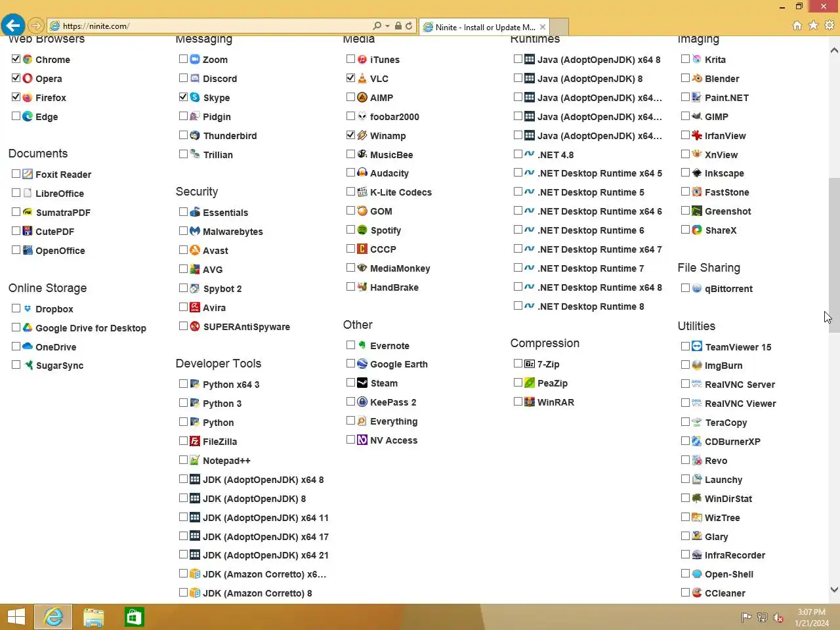The width and height of the screenshot is (840, 630).
Task: Click the VLC cone icon
Action: click(x=362, y=78)
